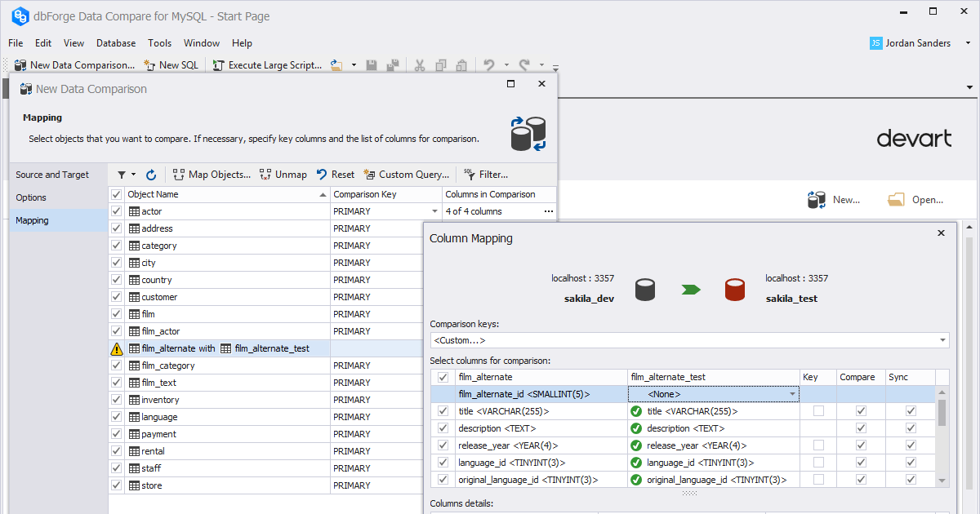Screen dimensions: 980x514
Task: Click the Map Objects button
Action: tap(212, 175)
